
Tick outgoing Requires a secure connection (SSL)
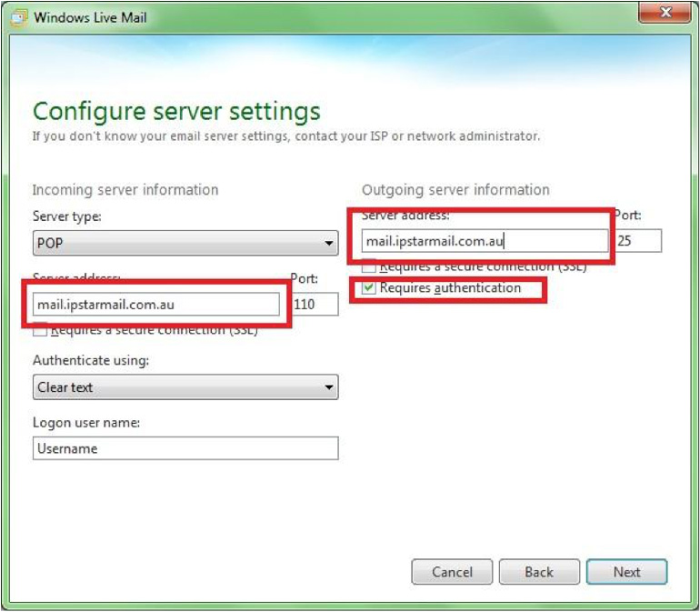click(369, 267)
